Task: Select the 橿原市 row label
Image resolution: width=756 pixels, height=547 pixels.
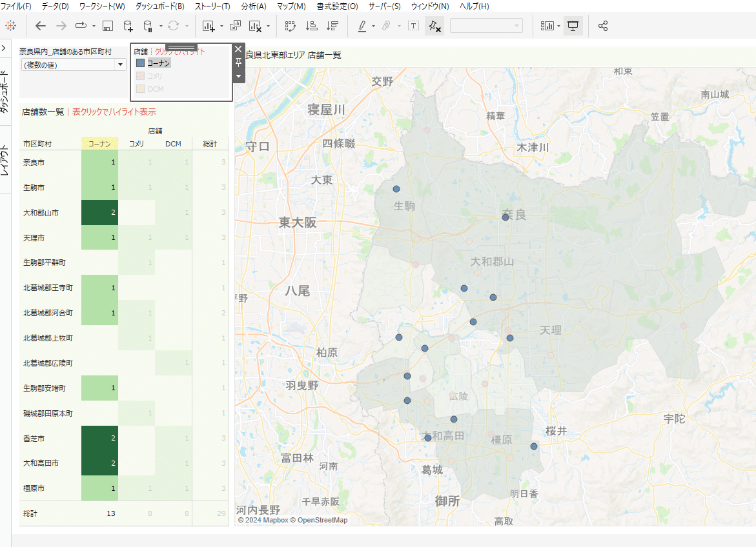Action: coord(34,488)
